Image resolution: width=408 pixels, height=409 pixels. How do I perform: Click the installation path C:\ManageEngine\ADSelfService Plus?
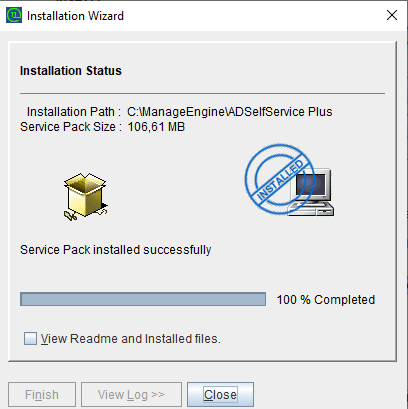(230, 112)
